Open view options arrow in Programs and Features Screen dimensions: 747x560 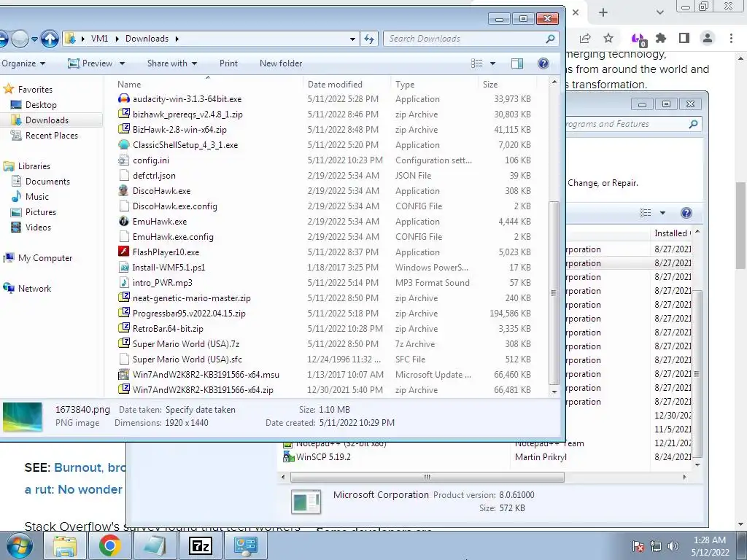click(662, 213)
